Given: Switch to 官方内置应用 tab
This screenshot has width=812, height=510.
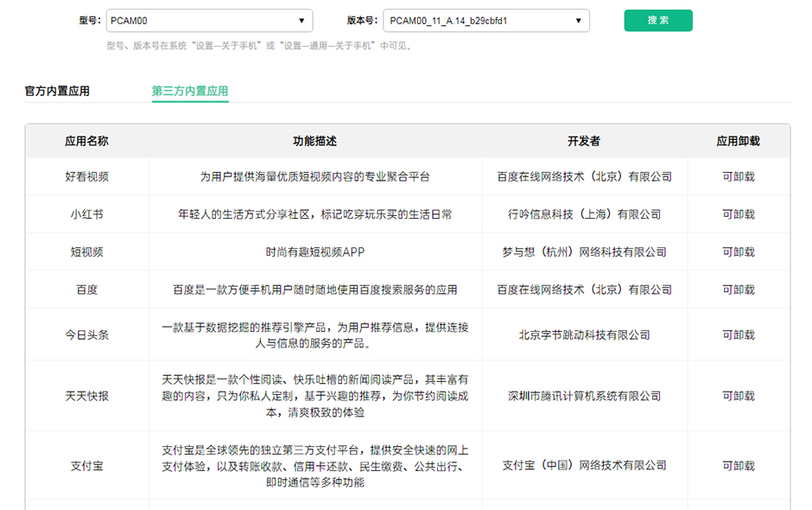Looking at the screenshot, I should 57,92.
